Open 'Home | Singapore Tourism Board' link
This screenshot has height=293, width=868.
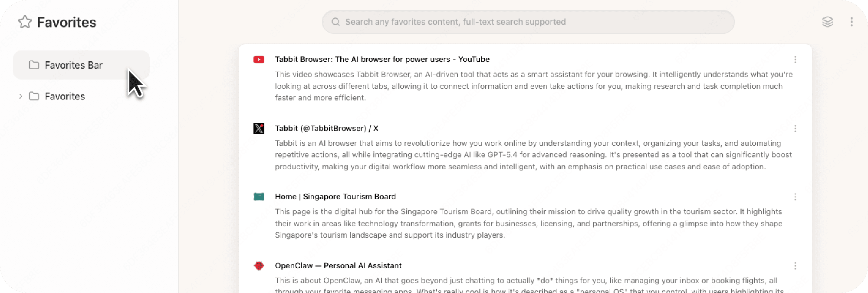click(335, 196)
